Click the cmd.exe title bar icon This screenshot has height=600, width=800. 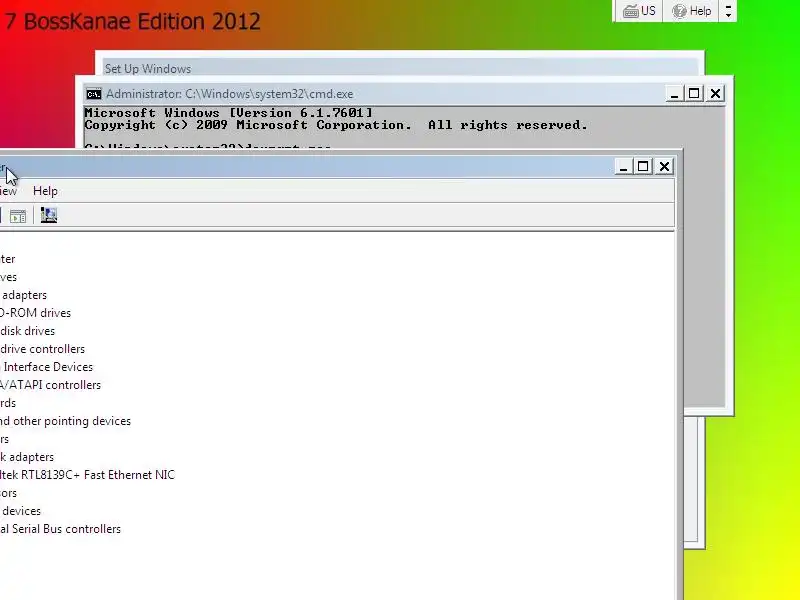point(94,94)
